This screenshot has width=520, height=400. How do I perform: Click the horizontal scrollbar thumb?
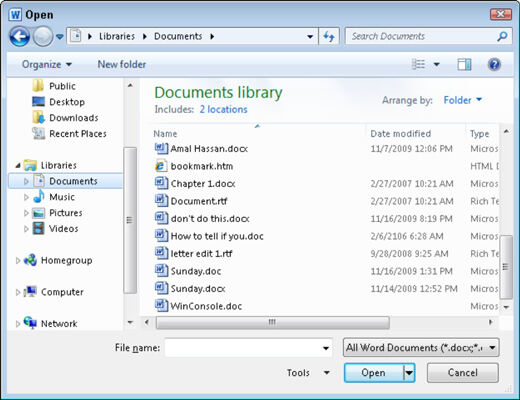coord(272,322)
